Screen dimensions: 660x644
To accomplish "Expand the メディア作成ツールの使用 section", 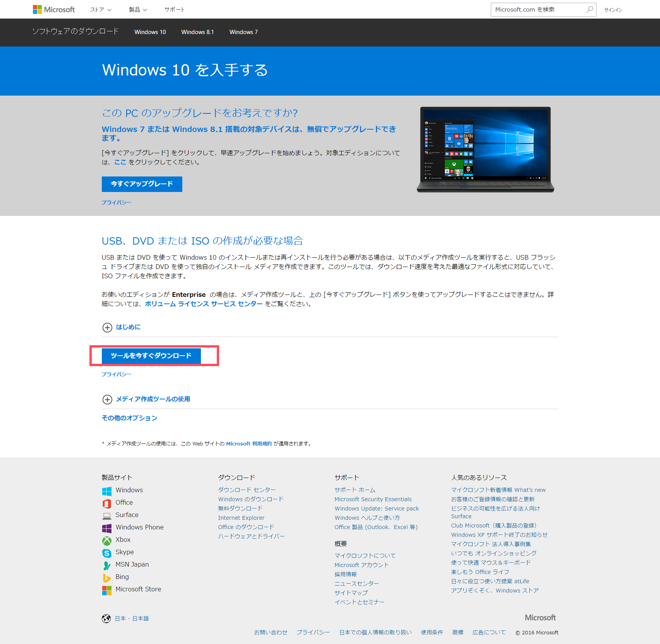I will 107,399.
